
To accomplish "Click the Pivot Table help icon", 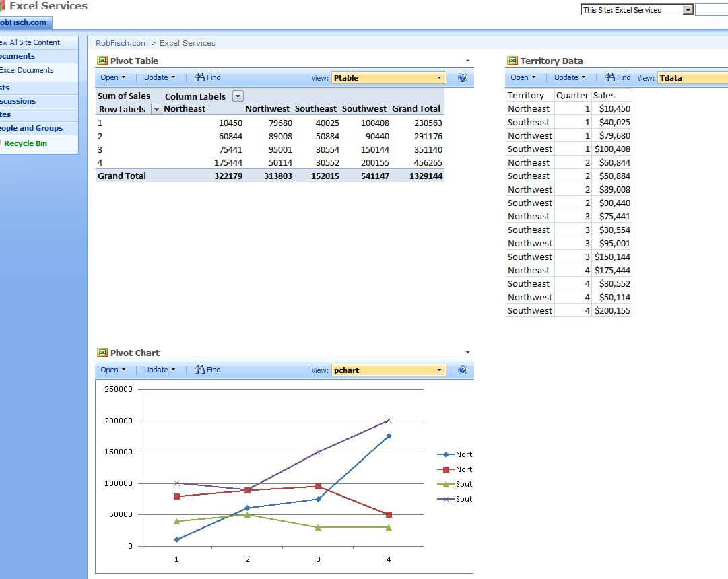I will (x=463, y=78).
